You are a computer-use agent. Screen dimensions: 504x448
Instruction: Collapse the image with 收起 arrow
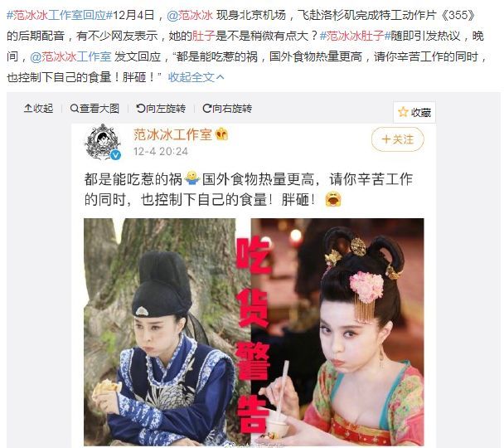click(x=38, y=109)
